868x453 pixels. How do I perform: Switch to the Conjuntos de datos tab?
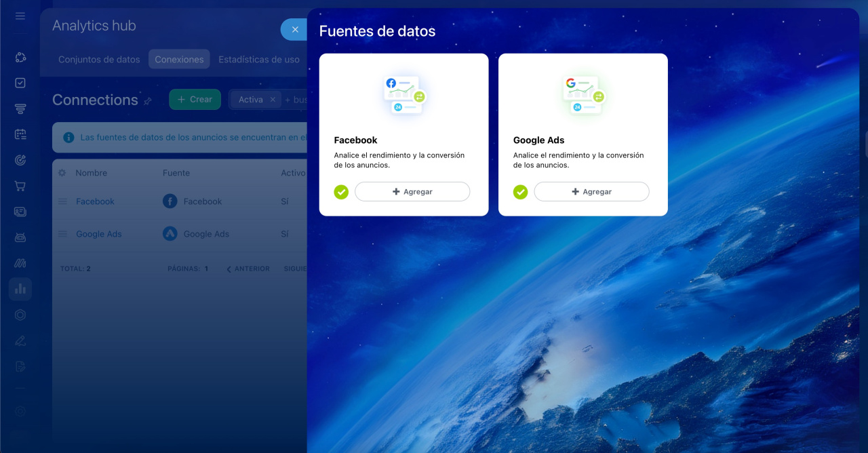(x=99, y=60)
